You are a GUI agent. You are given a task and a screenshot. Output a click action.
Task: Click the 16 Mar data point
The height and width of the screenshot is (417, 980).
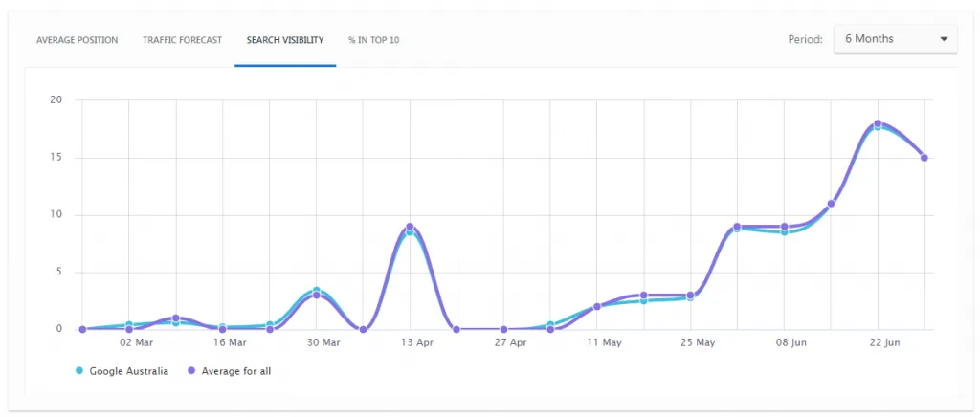[x=222, y=329]
